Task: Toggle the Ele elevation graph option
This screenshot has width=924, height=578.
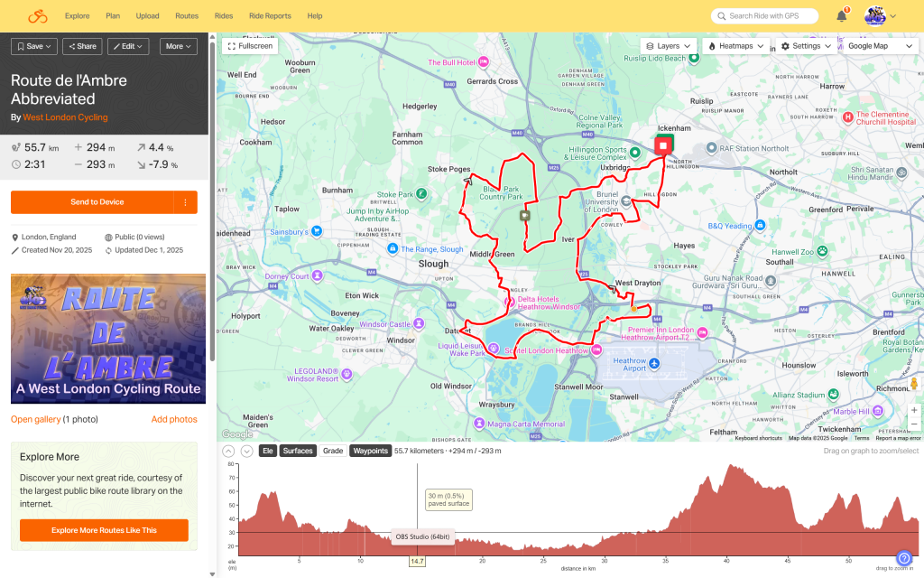Action: (267, 451)
